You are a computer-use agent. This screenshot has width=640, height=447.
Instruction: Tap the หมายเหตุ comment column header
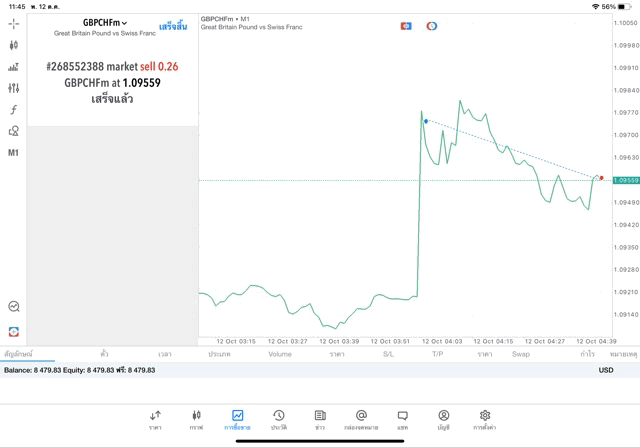click(x=623, y=354)
